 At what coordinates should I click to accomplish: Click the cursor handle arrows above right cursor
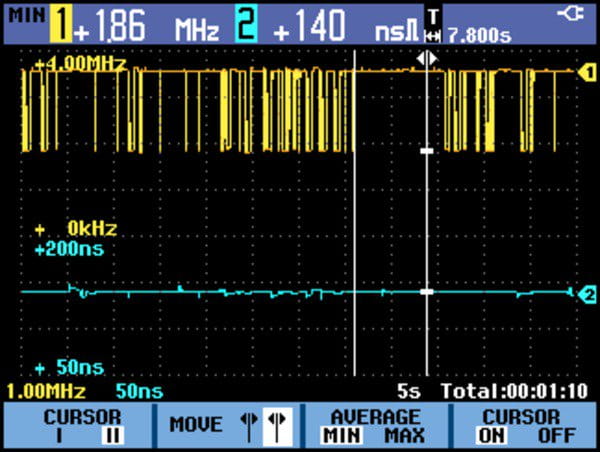click(427, 59)
